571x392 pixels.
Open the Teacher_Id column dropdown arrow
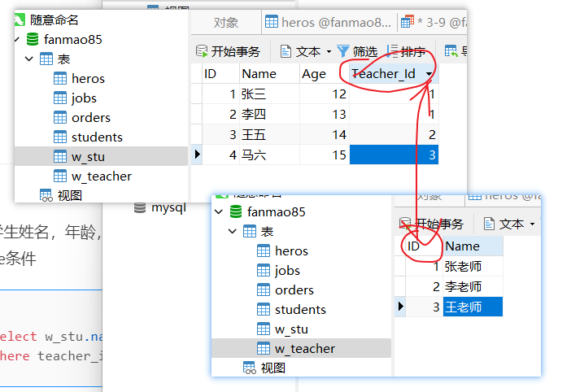pyautogui.click(x=429, y=74)
